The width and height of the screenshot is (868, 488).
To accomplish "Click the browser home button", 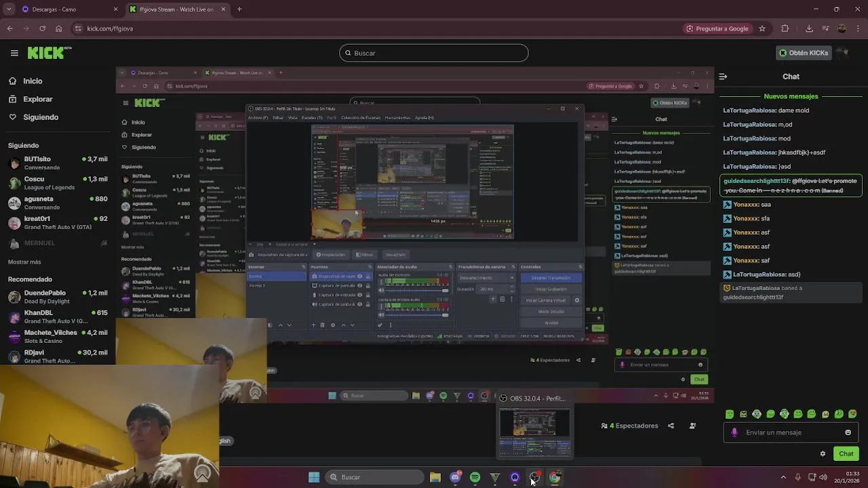I will pos(58,28).
